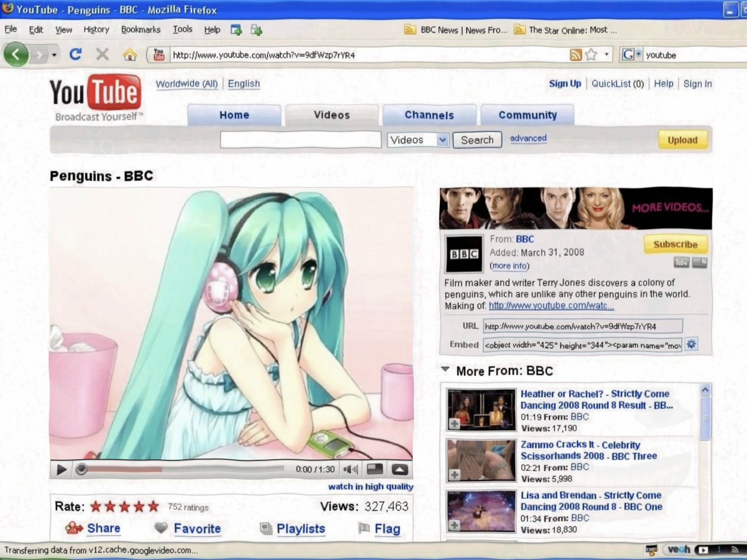Flag the Penguins video
Viewport: 747px width, 560px height.
pos(364,529)
